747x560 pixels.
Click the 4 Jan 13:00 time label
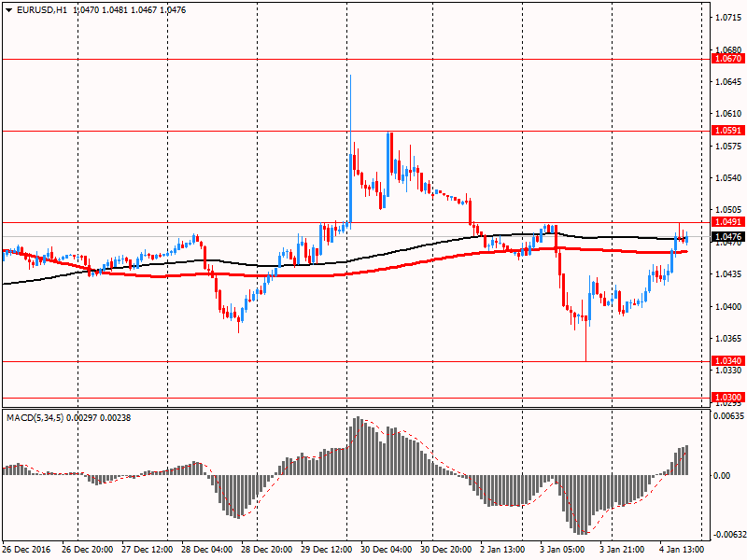(682, 550)
